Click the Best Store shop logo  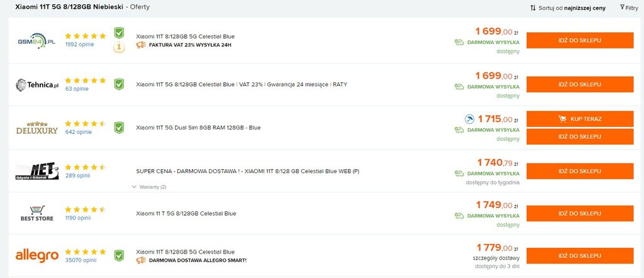37,213
